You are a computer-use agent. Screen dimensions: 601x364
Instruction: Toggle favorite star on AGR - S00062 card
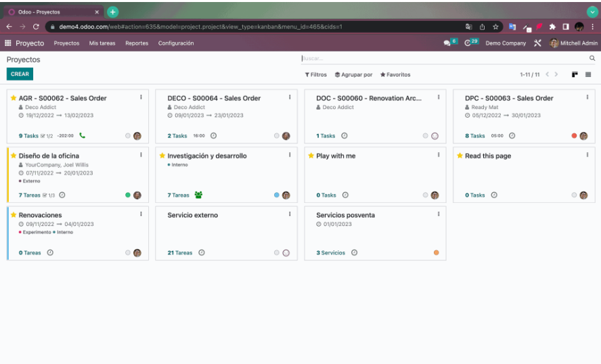pos(14,97)
